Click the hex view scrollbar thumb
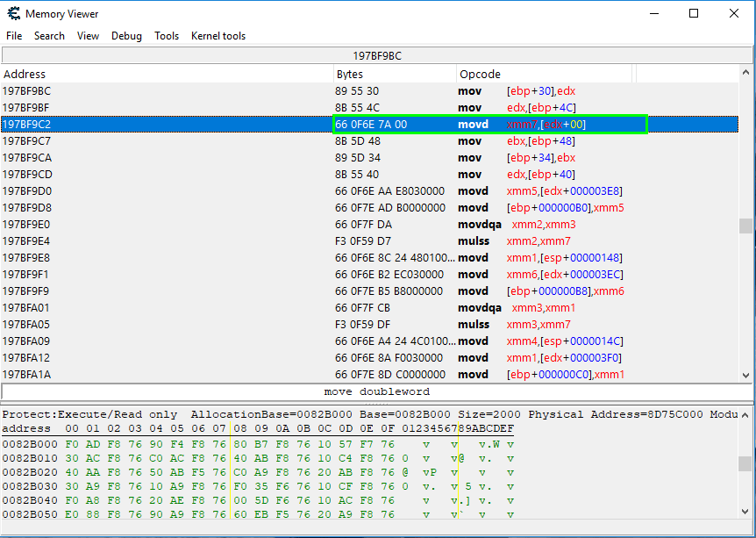 click(x=745, y=463)
